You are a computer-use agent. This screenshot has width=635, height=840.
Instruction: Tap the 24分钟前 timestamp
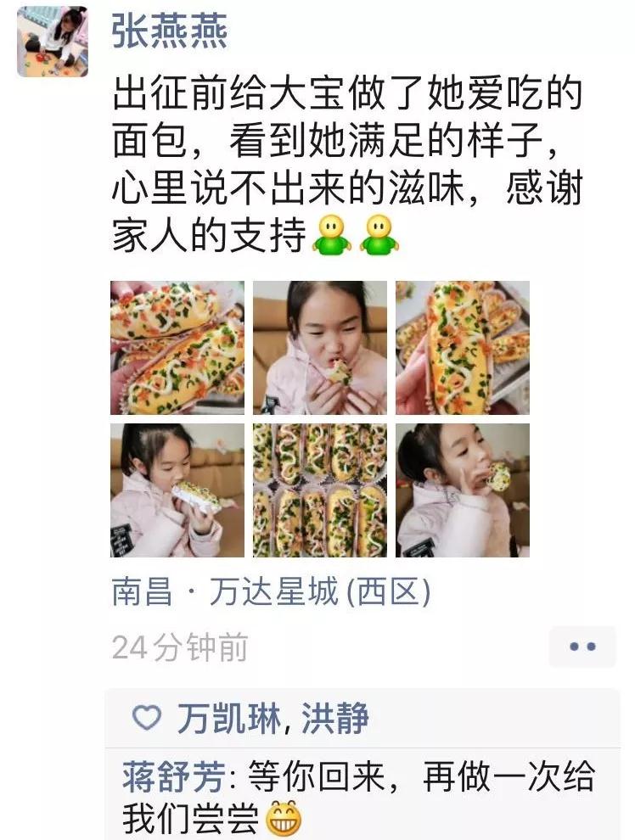coord(179,647)
